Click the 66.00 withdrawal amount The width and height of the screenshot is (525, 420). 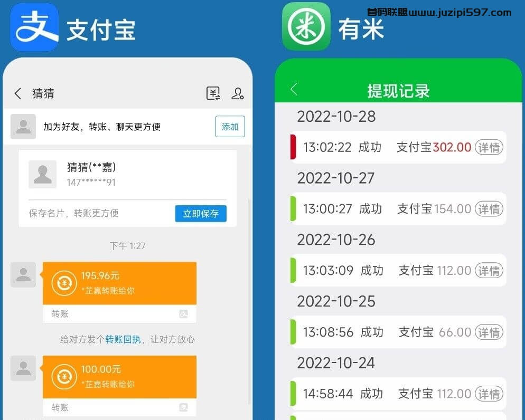[x=455, y=332]
